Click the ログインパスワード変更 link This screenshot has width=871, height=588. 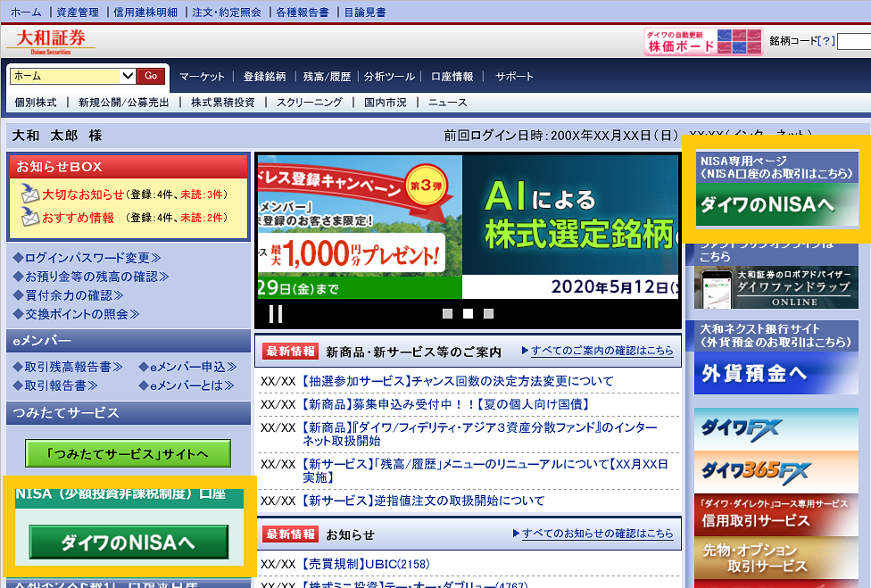point(87,258)
